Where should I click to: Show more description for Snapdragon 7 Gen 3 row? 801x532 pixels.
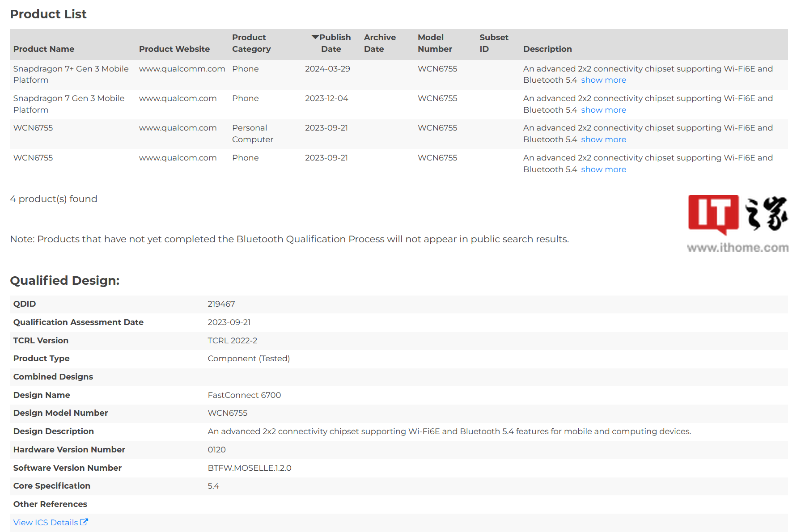[x=603, y=110]
